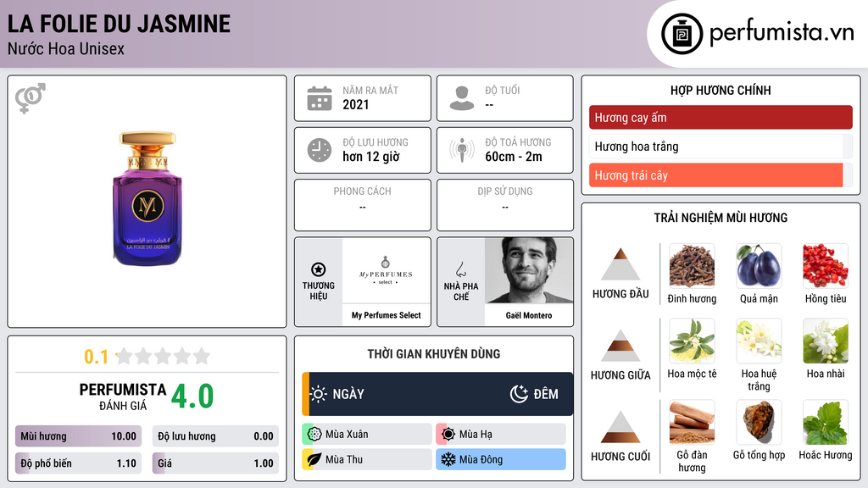Click the Đinh hương clove image
The width and height of the screenshot is (868, 488).
pos(692,266)
